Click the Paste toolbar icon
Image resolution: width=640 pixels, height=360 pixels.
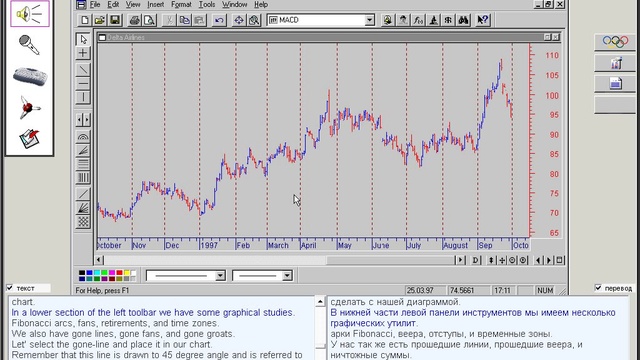pyautogui.click(x=200, y=20)
